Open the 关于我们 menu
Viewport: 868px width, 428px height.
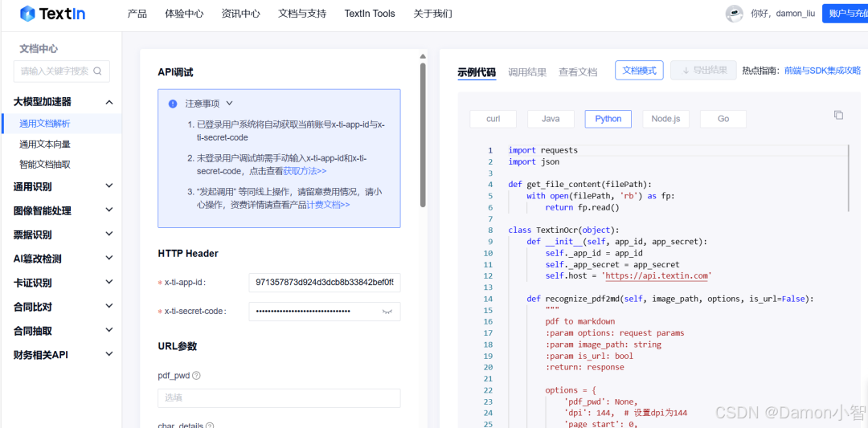click(432, 14)
